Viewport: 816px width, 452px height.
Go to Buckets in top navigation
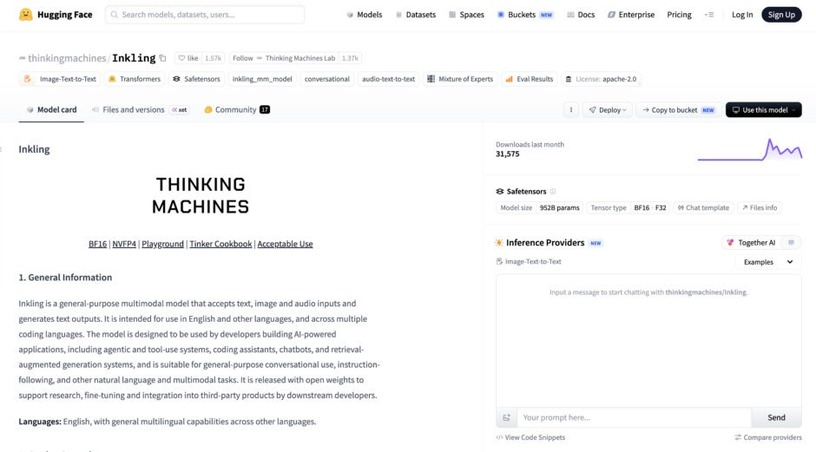click(x=525, y=15)
